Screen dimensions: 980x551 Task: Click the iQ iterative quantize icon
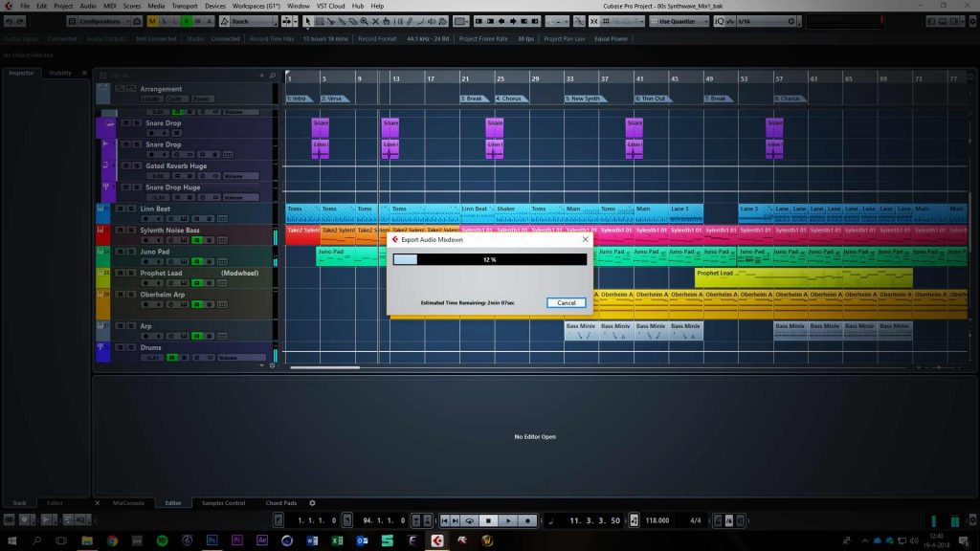point(719,21)
